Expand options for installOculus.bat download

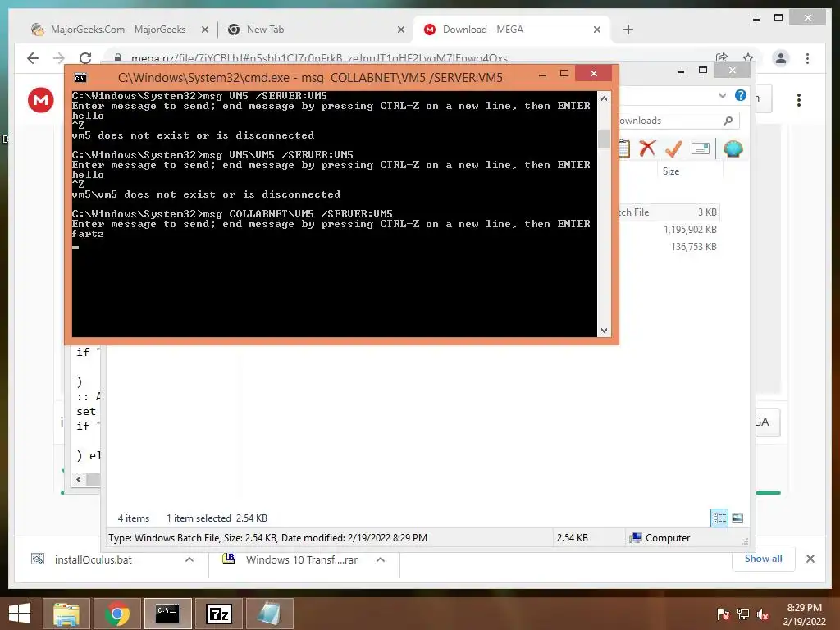(x=189, y=559)
